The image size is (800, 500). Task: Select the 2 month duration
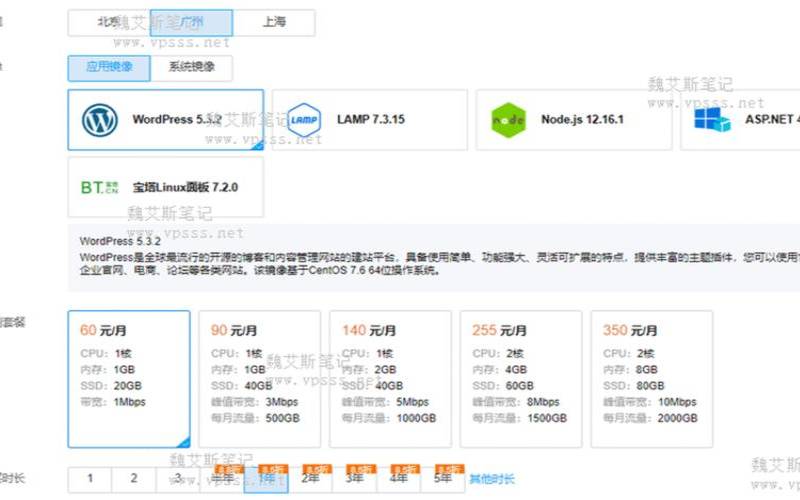pyautogui.click(x=134, y=479)
